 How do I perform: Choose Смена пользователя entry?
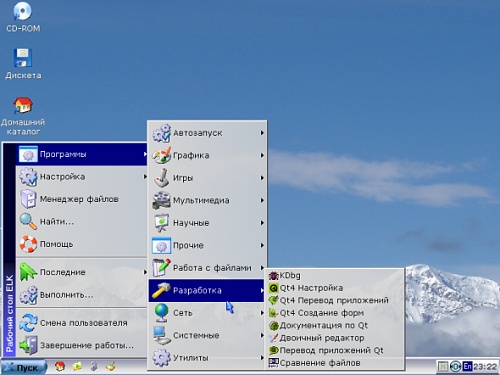click(82, 323)
